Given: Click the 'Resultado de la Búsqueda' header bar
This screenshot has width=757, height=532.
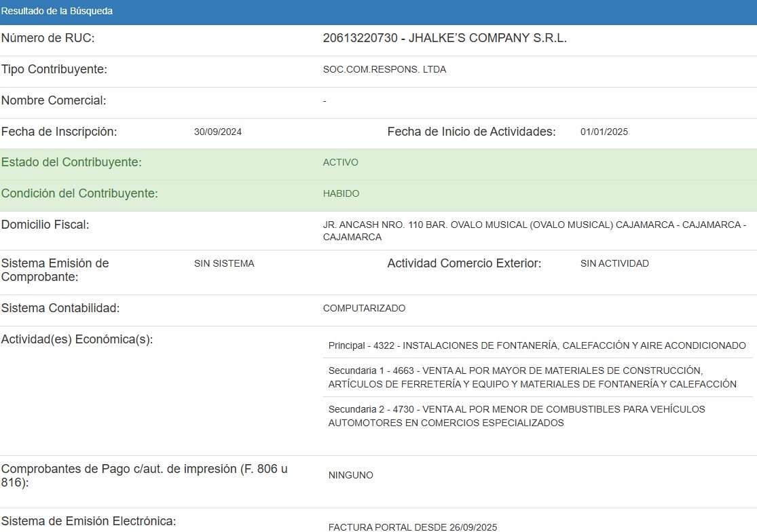Looking at the screenshot, I should [378, 12].
